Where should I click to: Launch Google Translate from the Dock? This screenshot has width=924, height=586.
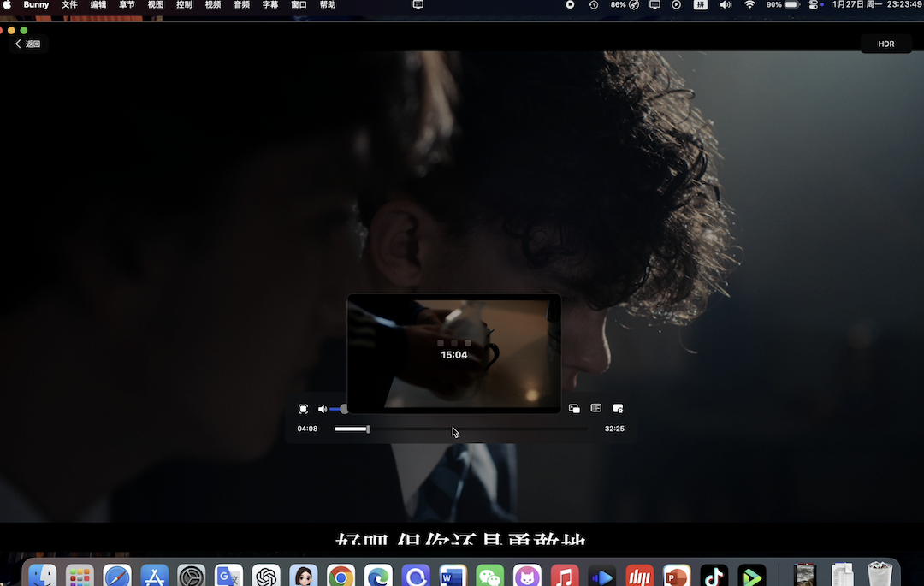click(228, 576)
